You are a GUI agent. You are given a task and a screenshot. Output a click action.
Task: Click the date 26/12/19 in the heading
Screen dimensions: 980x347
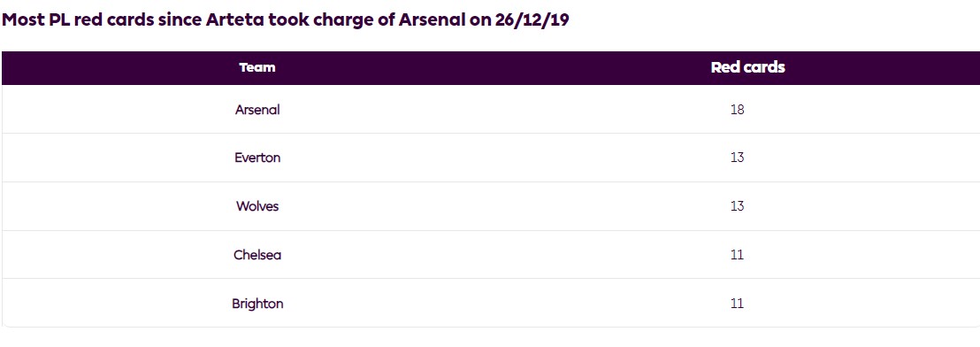[532, 19]
